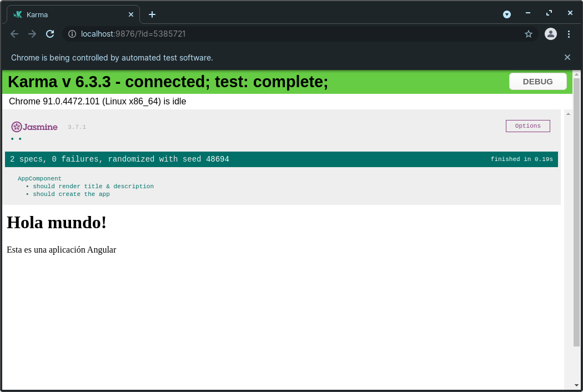Click the browser back arrow

(x=14, y=34)
